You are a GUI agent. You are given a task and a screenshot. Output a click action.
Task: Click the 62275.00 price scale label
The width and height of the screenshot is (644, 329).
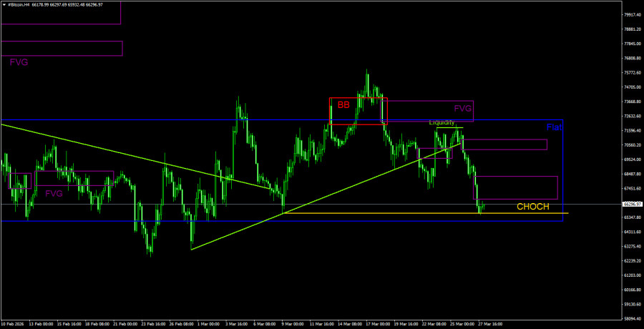click(628, 247)
